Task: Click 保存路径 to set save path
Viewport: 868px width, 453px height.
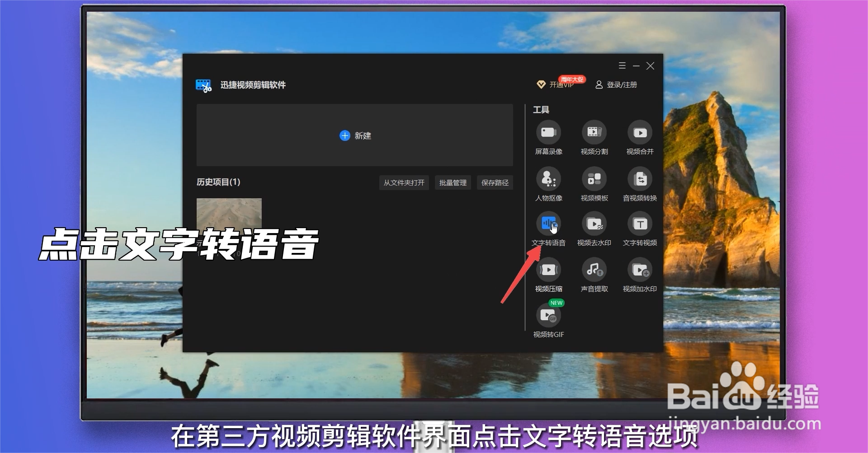Action: point(495,182)
